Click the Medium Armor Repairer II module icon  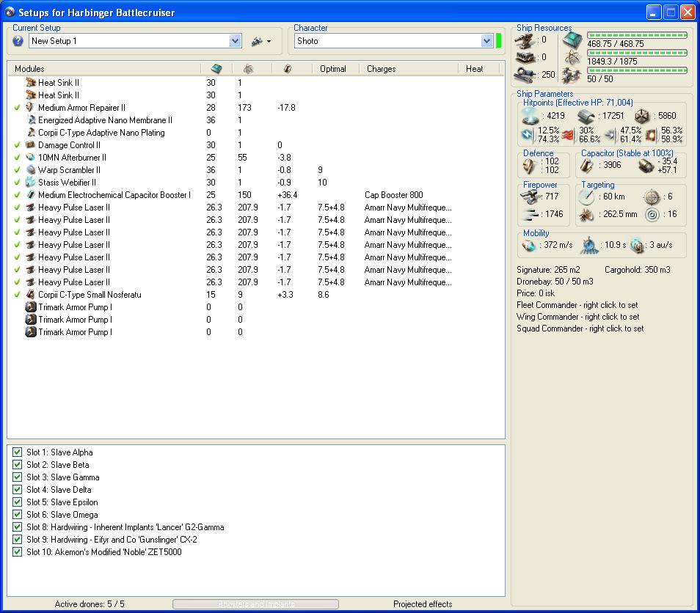click(x=31, y=108)
